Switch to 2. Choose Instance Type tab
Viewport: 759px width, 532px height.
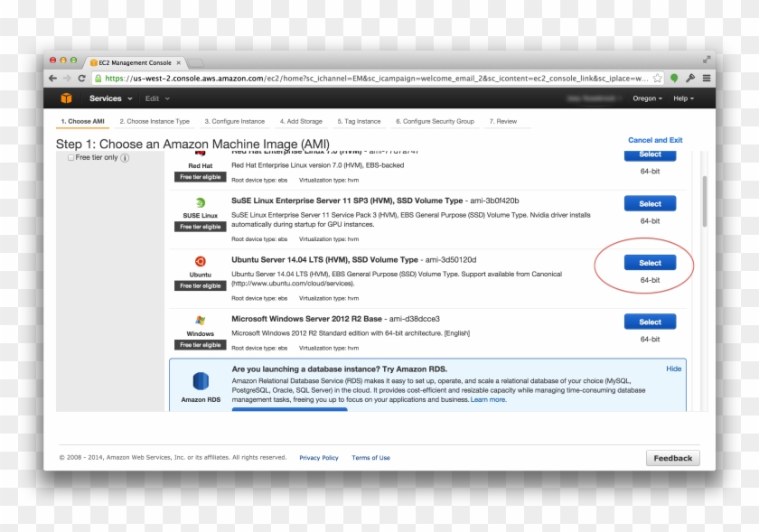click(x=155, y=122)
